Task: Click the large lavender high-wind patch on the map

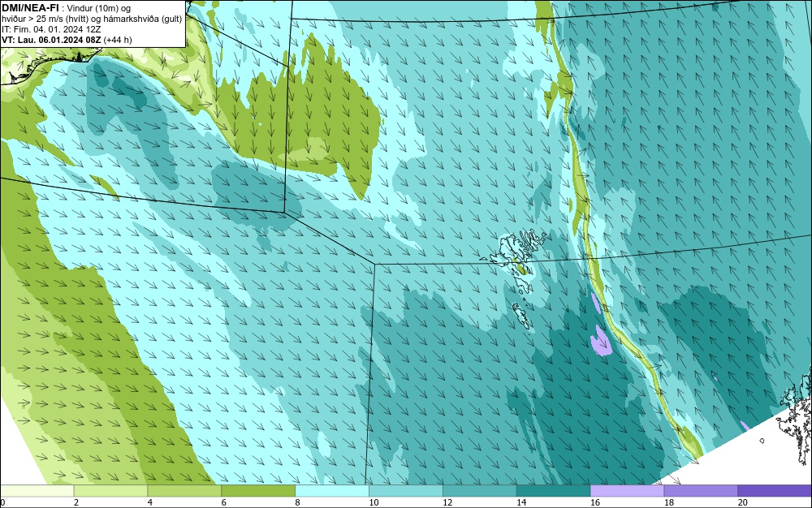Action: [x=601, y=340]
